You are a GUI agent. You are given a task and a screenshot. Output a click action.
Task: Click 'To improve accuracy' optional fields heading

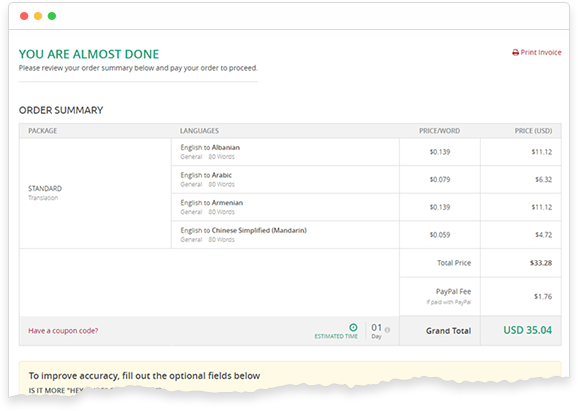(x=144, y=376)
